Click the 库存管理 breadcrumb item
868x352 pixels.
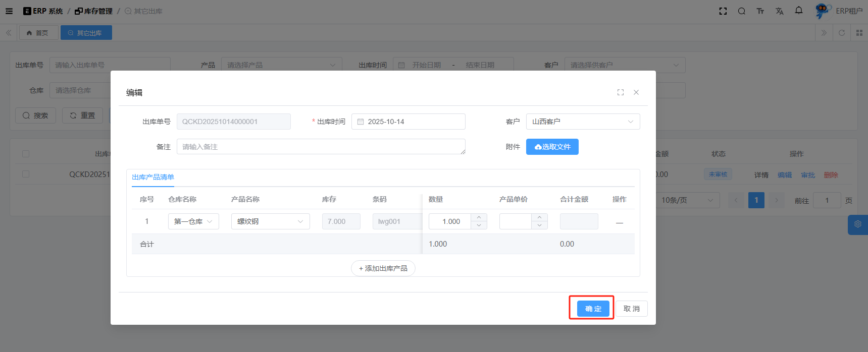tap(94, 11)
